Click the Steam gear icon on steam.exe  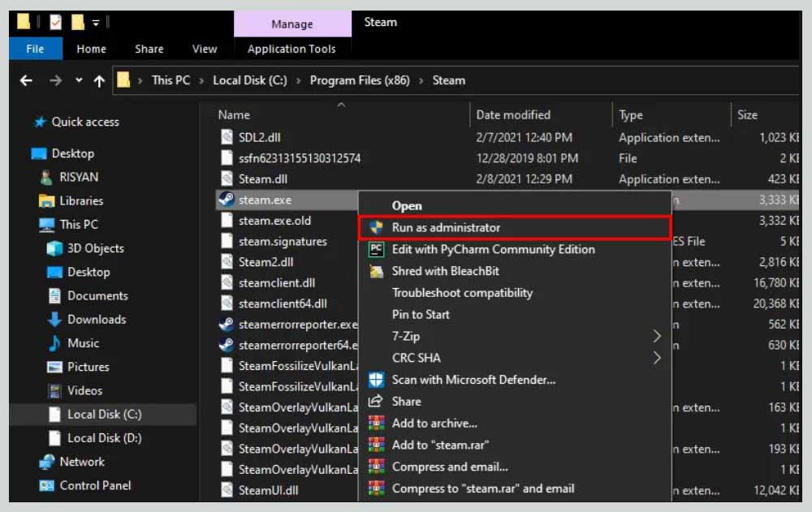click(227, 200)
